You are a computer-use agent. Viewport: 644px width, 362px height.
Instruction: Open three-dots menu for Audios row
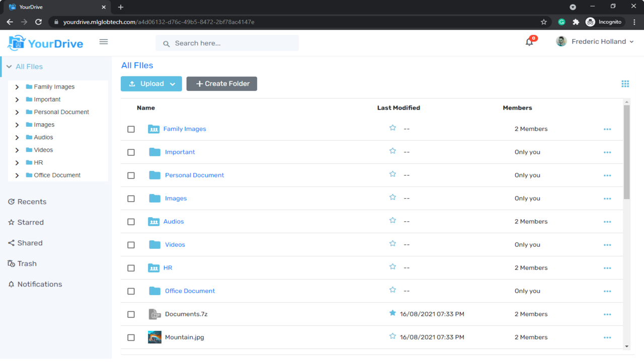click(x=607, y=222)
